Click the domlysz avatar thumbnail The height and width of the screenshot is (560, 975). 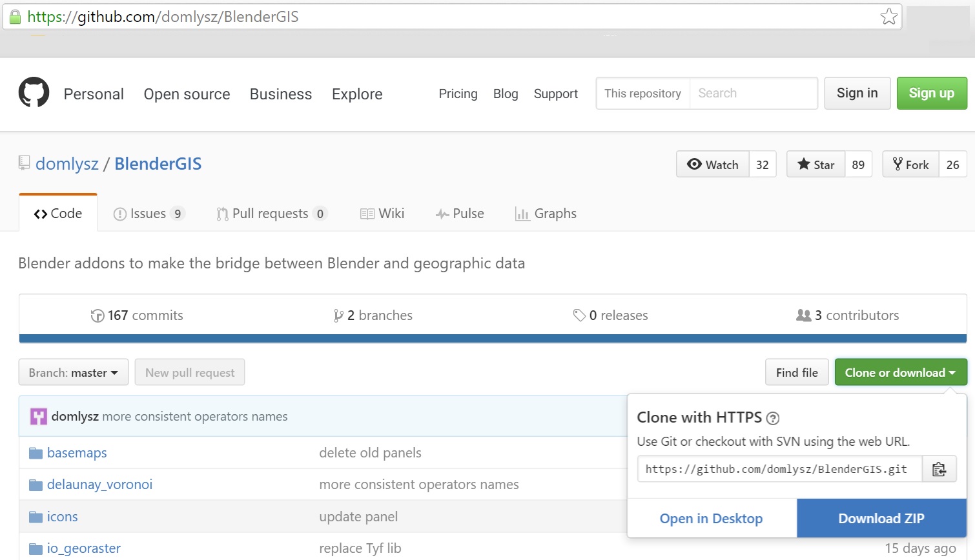(39, 417)
